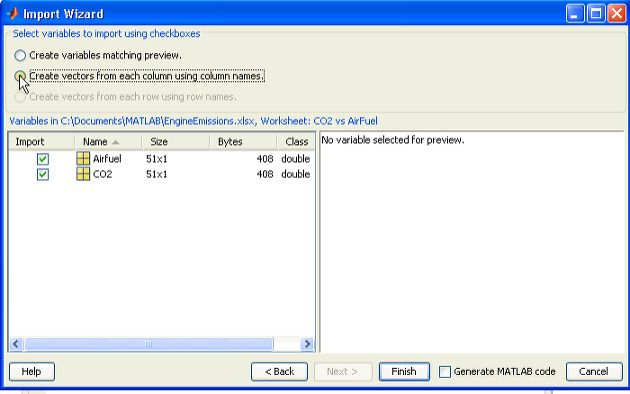This screenshot has width=630, height=394.
Task: Click the 'No variable selected for preview' text
Action: (x=393, y=140)
